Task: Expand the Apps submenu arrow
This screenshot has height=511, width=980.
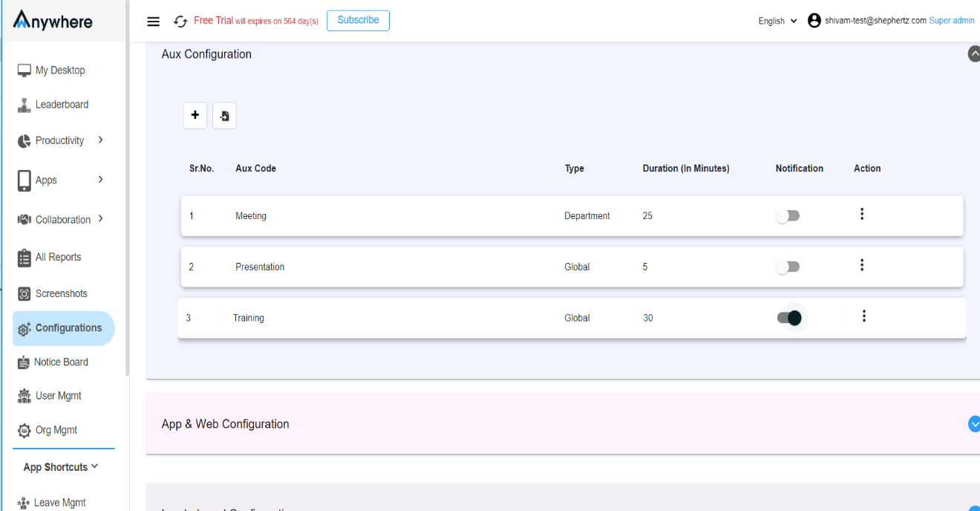Action: (x=100, y=179)
